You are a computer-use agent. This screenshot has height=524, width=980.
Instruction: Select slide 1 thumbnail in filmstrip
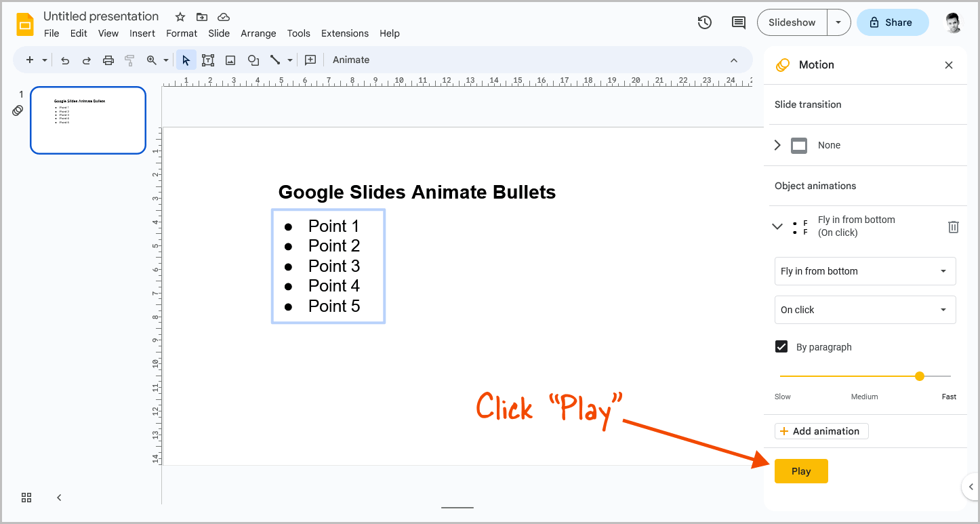coord(87,120)
